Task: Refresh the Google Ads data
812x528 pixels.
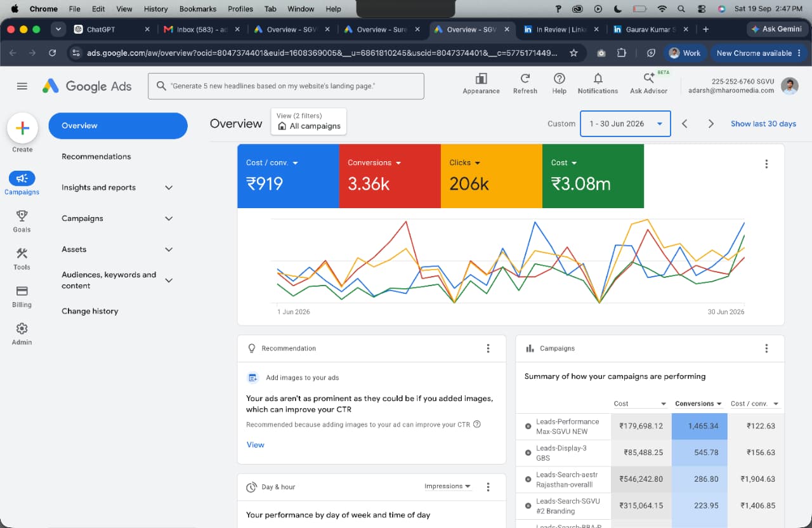Action: coord(525,83)
